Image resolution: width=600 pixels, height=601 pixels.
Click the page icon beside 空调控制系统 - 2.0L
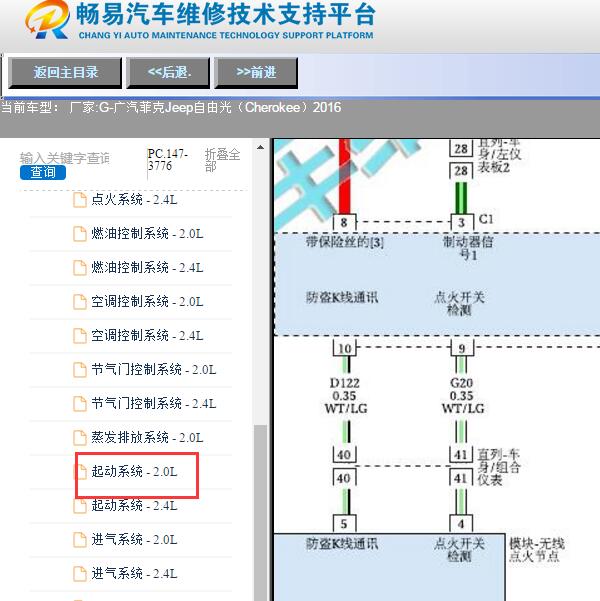80,302
